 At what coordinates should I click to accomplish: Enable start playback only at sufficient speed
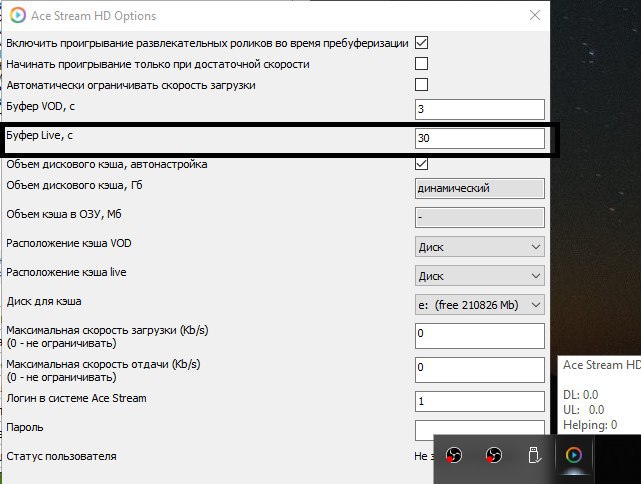(x=421, y=64)
